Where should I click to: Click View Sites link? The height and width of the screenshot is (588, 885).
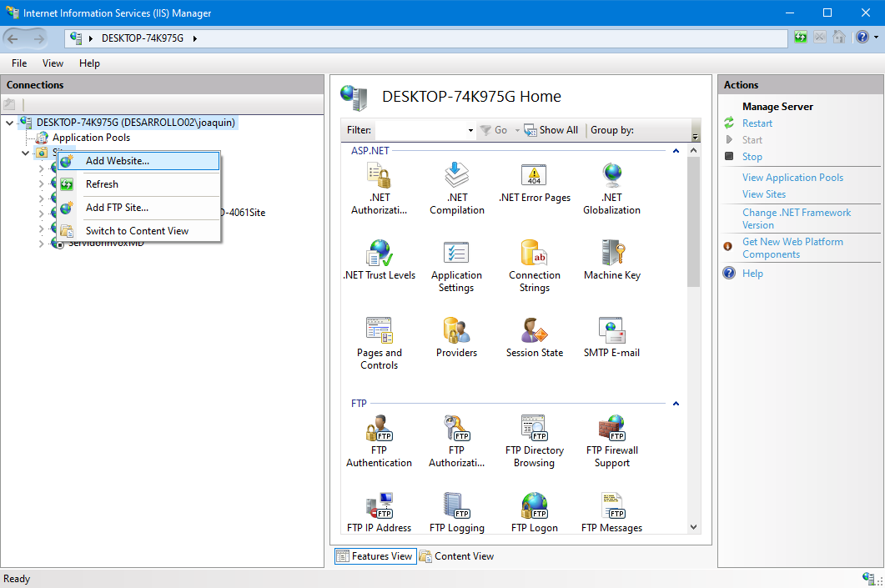[x=764, y=194]
